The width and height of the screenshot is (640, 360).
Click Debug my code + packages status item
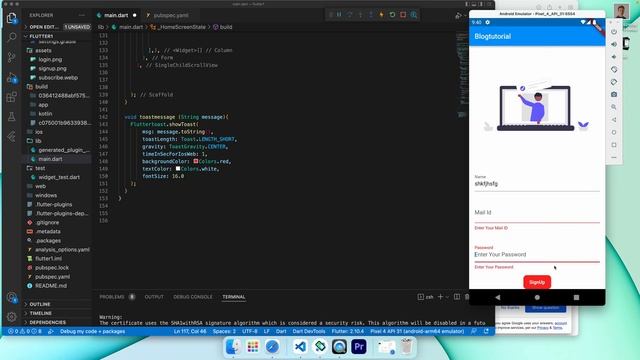click(92, 331)
